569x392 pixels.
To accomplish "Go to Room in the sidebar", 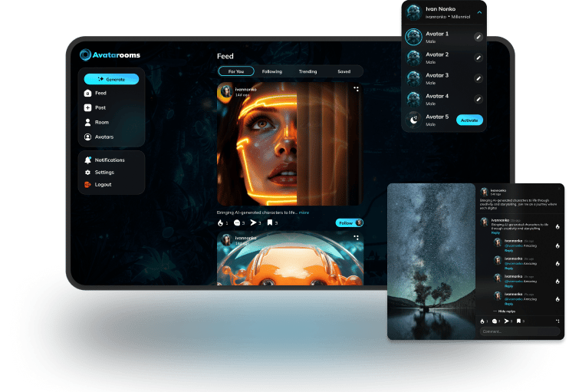I will coord(97,122).
